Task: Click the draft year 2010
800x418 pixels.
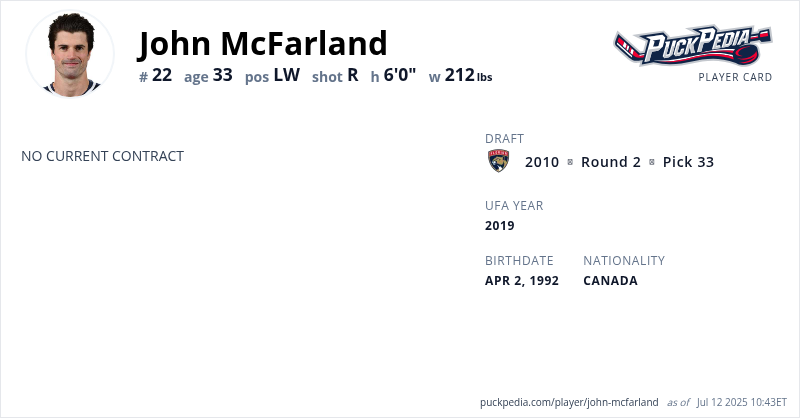Action: (542, 162)
